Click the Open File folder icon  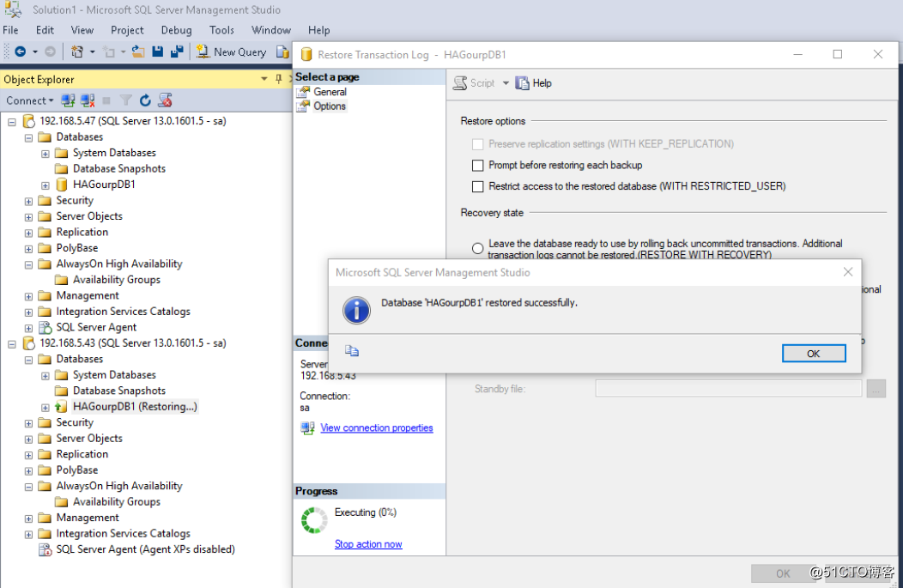click(x=138, y=52)
